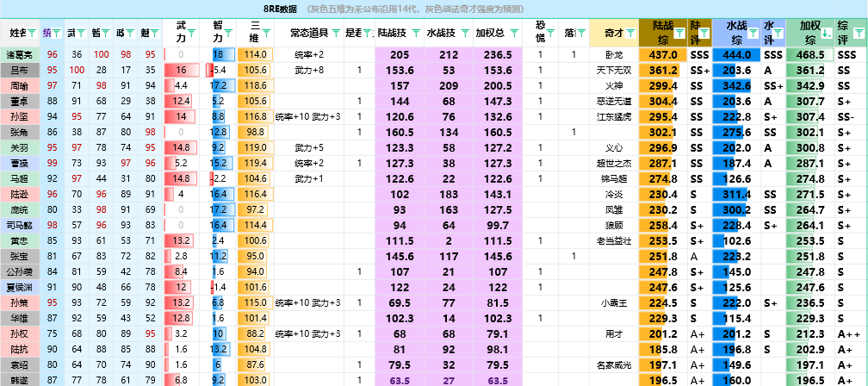Viewport: 868px width, 386px height.
Task: Open the 奇才 column filter
Action: pos(631,34)
